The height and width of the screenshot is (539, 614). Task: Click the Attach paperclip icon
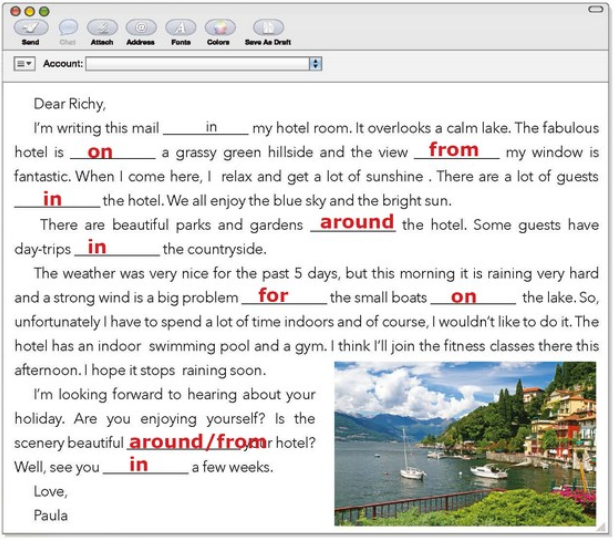(x=102, y=27)
